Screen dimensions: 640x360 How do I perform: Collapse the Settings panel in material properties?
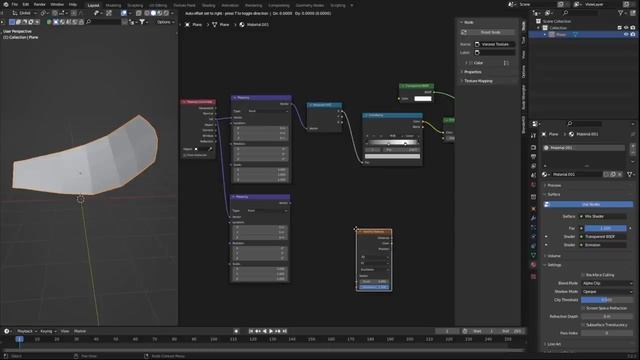pyautogui.click(x=554, y=265)
